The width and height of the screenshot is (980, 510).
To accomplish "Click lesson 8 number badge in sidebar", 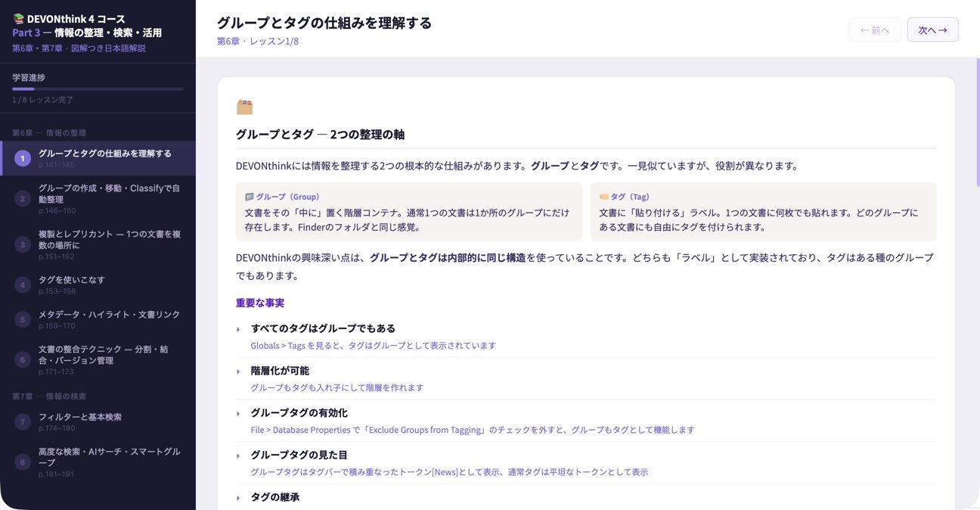I will pos(23,462).
